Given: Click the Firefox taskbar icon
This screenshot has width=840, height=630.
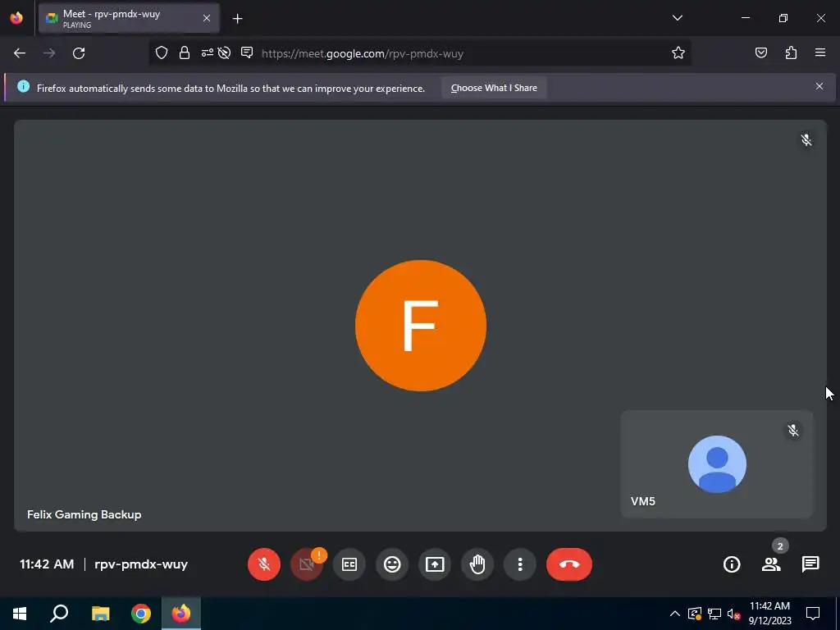Looking at the screenshot, I should click(181, 614).
